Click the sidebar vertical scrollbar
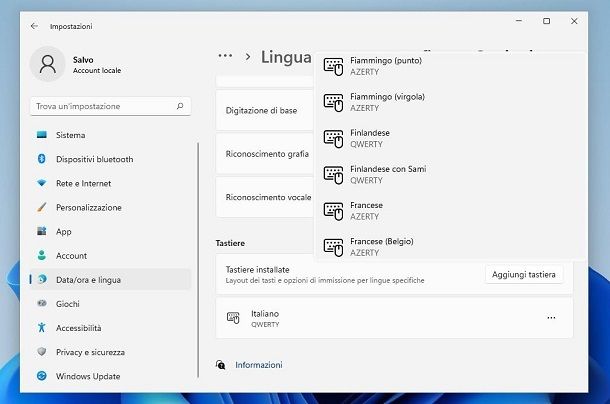The height and width of the screenshot is (404, 610). 198,260
